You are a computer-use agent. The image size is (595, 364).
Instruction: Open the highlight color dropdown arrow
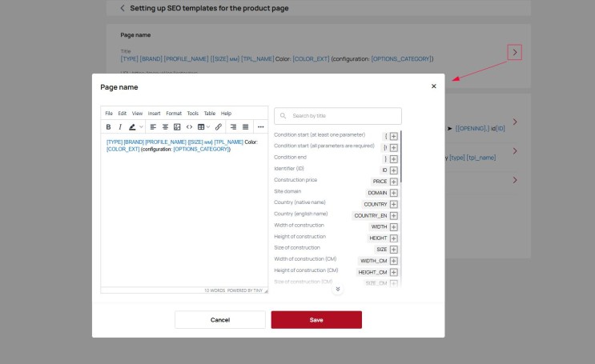pyautogui.click(x=141, y=126)
